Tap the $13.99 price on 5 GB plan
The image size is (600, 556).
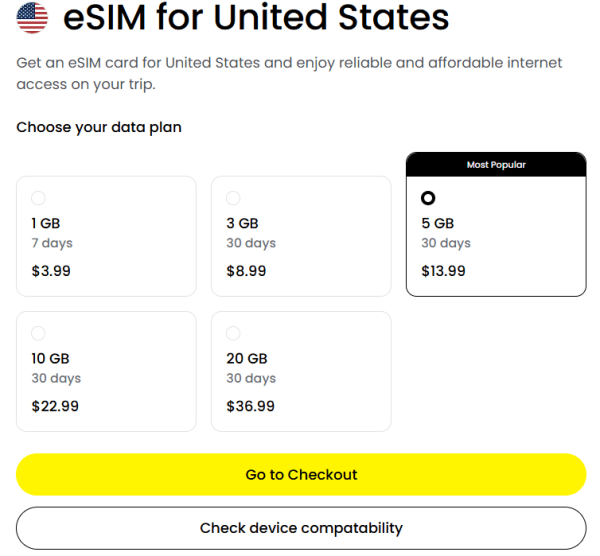click(x=443, y=271)
